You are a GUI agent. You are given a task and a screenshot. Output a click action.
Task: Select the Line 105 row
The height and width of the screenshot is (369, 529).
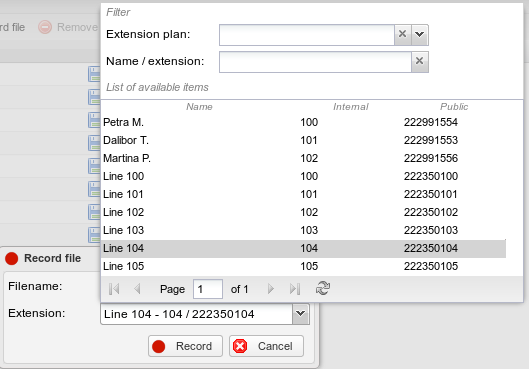(x=303, y=266)
